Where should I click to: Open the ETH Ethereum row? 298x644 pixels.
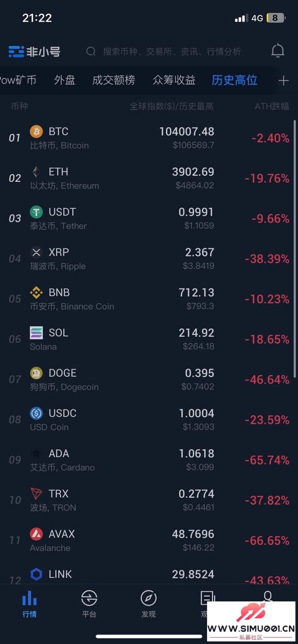[x=149, y=178]
